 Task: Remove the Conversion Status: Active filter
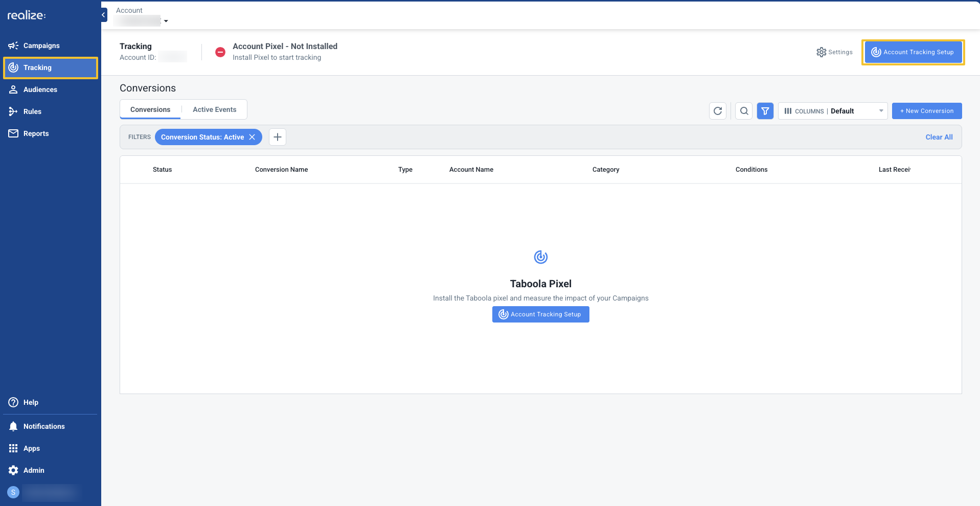point(252,137)
